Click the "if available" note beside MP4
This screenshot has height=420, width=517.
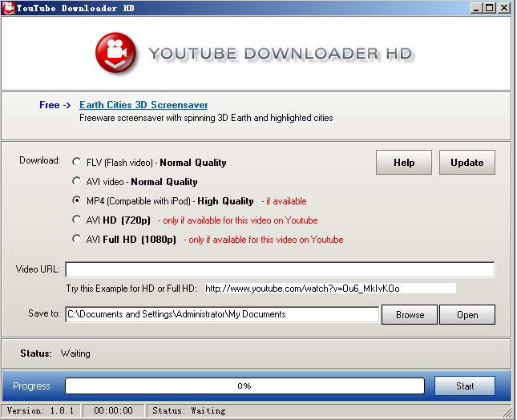point(284,201)
